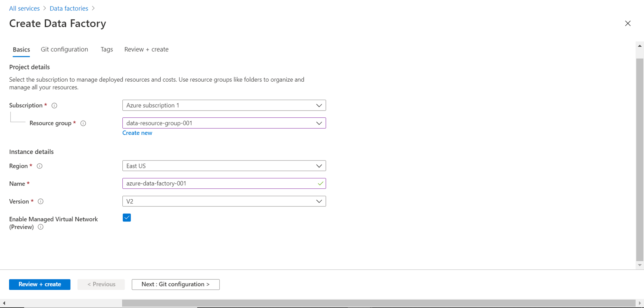This screenshot has height=308, width=644.
Task: Click the horizontal scrollbar thumb
Action: [379, 303]
